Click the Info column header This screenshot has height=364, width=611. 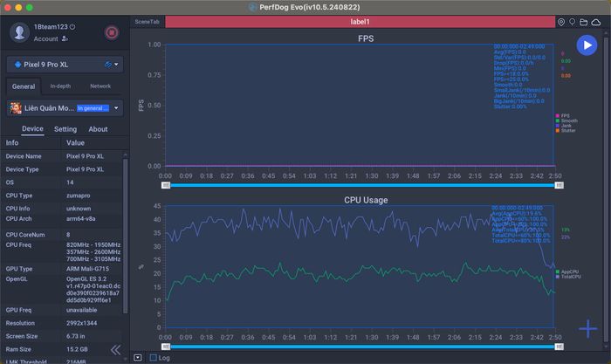12,142
